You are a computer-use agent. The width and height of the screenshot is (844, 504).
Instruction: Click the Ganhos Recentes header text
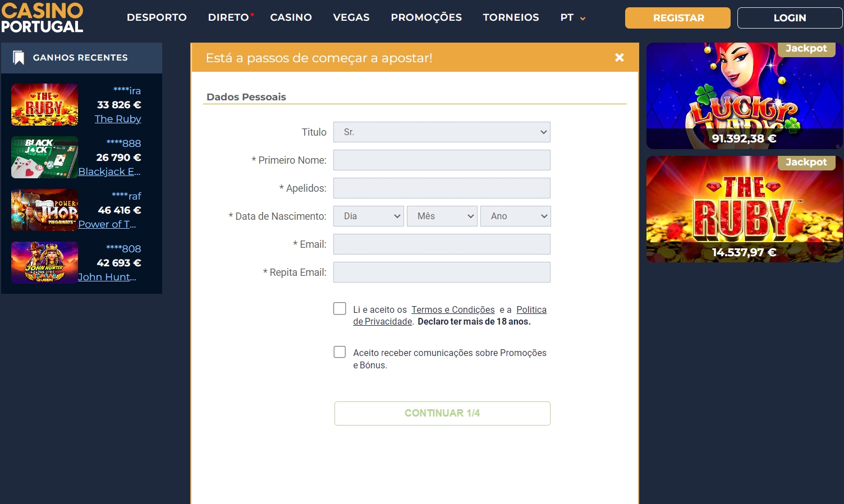[x=80, y=58]
